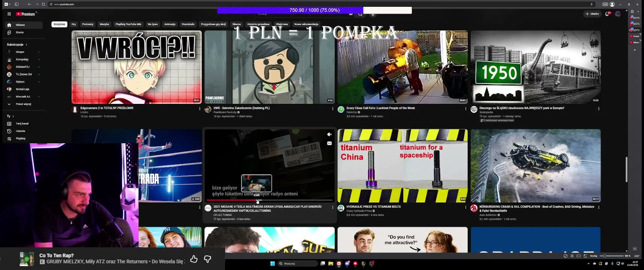The image size is (644, 270).
Task: Seek in the Megane preview progress bar
Action: coord(270,200)
